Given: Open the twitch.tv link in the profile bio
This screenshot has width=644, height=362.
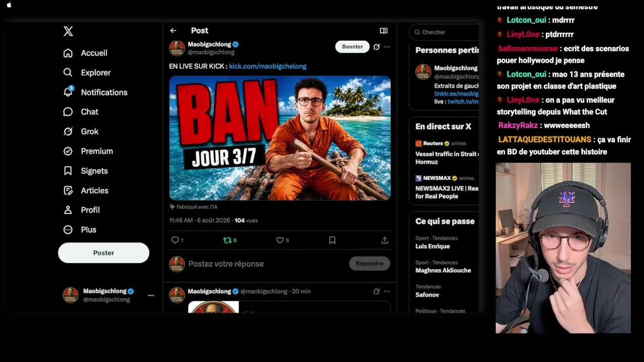Looking at the screenshot, I should 463,102.
